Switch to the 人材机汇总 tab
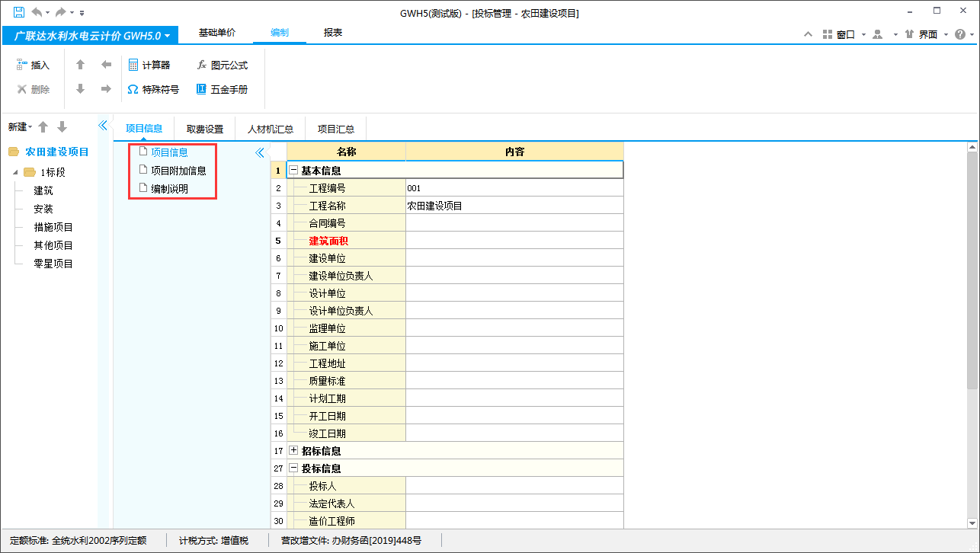This screenshot has width=980, height=553. (x=271, y=129)
